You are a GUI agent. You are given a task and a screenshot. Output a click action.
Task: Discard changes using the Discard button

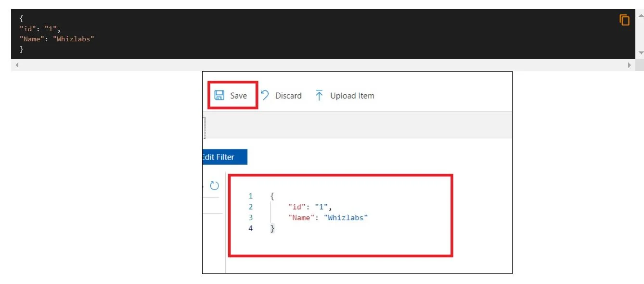(x=281, y=96)
